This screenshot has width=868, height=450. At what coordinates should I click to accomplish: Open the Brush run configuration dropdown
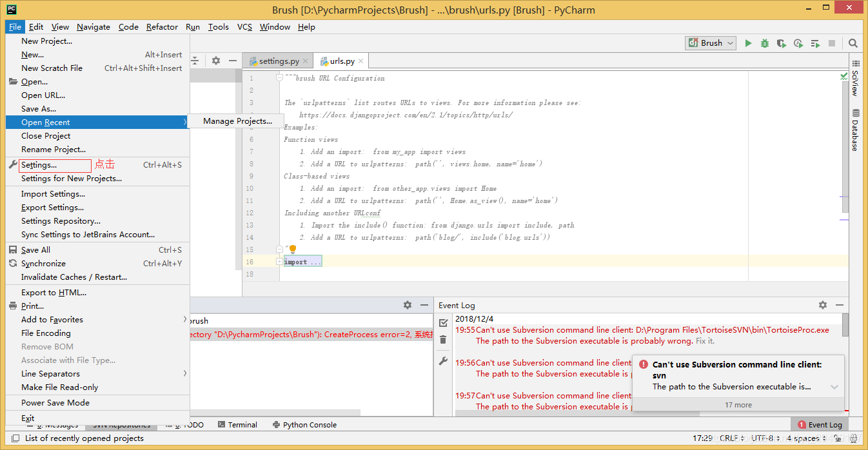pos(711,43)
